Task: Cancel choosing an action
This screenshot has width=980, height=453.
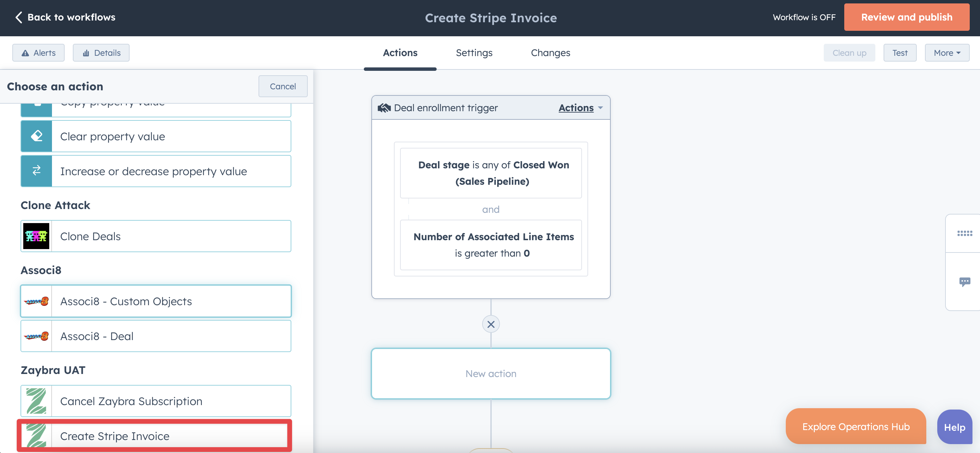Action: coord(283,87)
